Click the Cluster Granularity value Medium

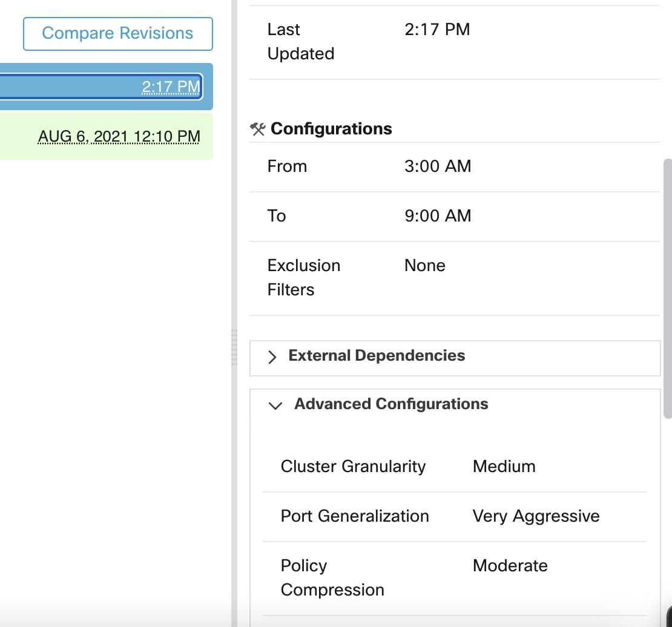click(504, 467)
